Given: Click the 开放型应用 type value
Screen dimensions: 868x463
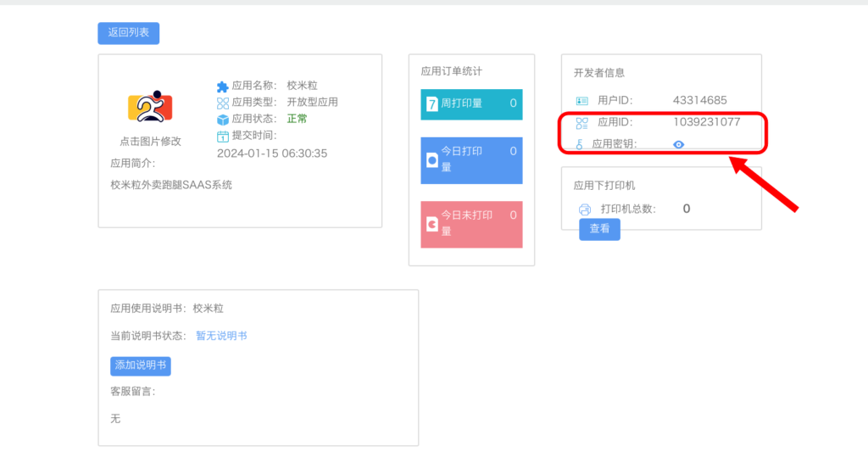Looking at the screenshot, I should click(312, 102).
